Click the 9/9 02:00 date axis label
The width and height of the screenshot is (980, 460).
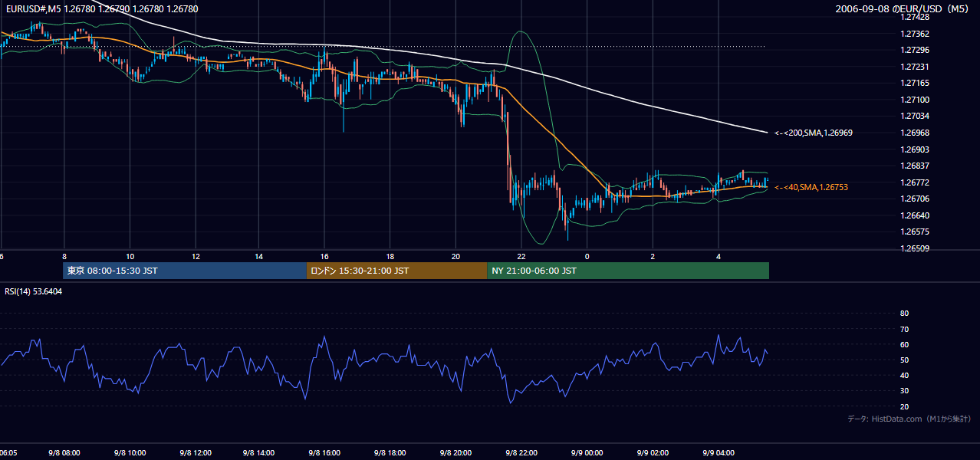[652, 453]
